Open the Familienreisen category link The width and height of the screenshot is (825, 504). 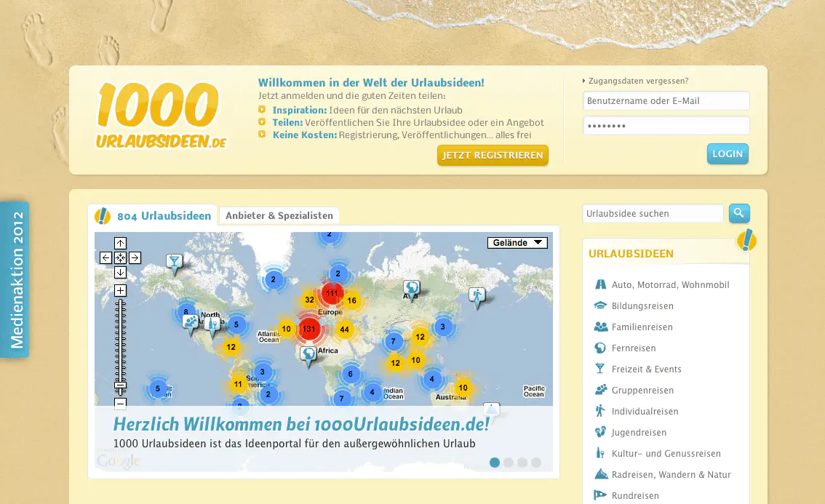[x=642, y=327]
